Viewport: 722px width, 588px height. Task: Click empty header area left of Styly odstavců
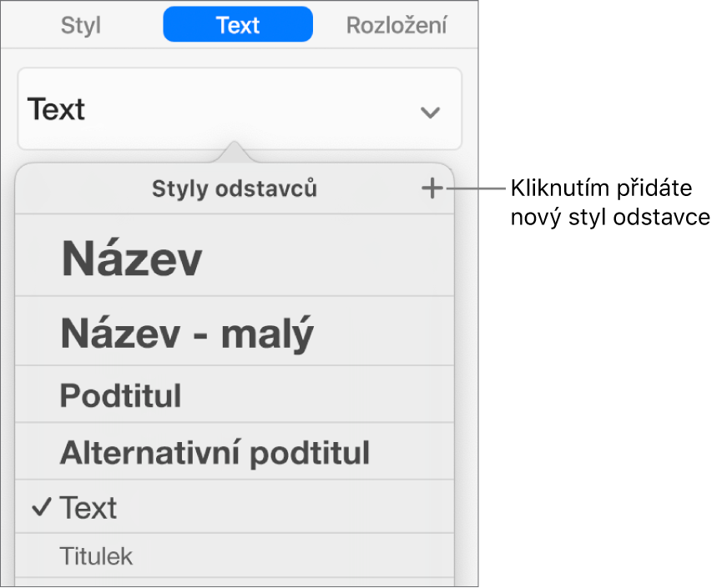83,189
